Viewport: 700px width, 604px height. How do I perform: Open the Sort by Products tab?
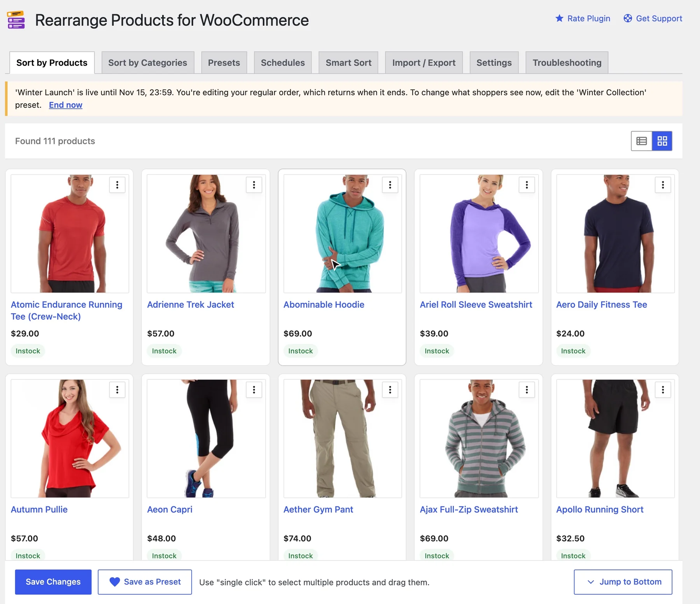[x=52, y=63]
